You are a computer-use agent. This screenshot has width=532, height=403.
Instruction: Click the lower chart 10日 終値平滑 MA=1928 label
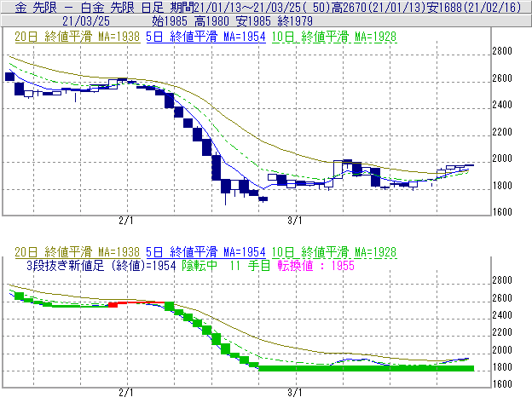coord(334,252)
